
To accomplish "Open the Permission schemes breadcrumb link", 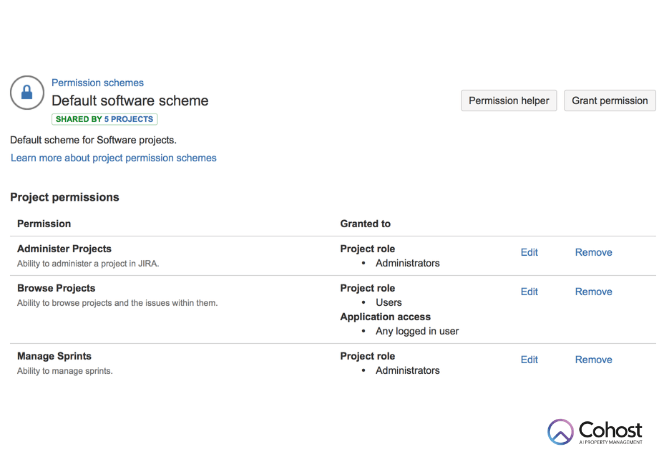I will pyautogui.click(x=98, y=83).
